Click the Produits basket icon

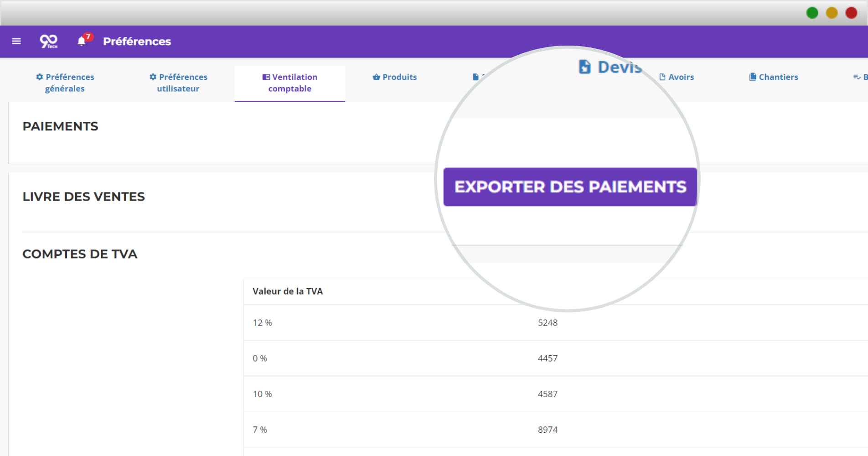pos(377,77)
